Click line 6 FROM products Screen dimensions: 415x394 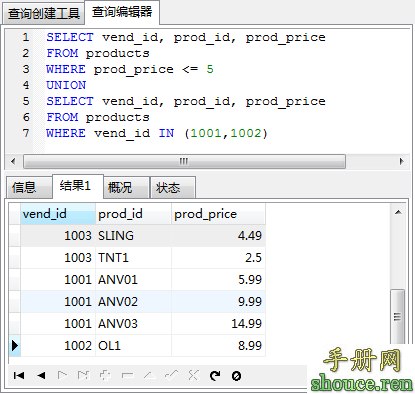tap(98, 117)
